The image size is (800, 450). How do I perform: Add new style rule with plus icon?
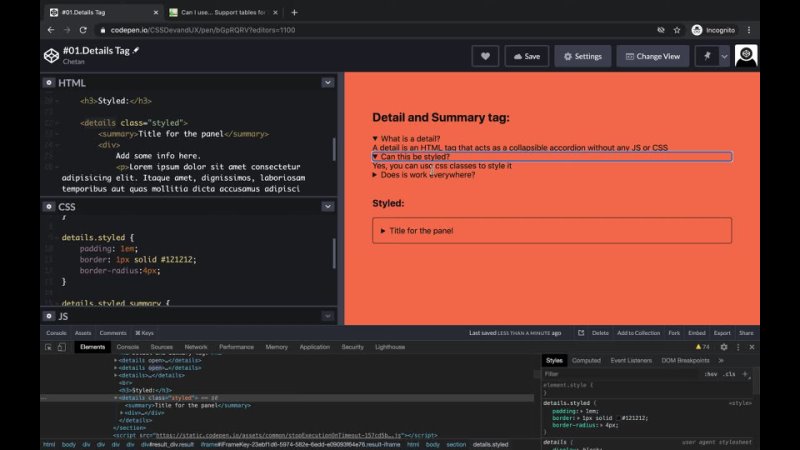click(745, 374)
